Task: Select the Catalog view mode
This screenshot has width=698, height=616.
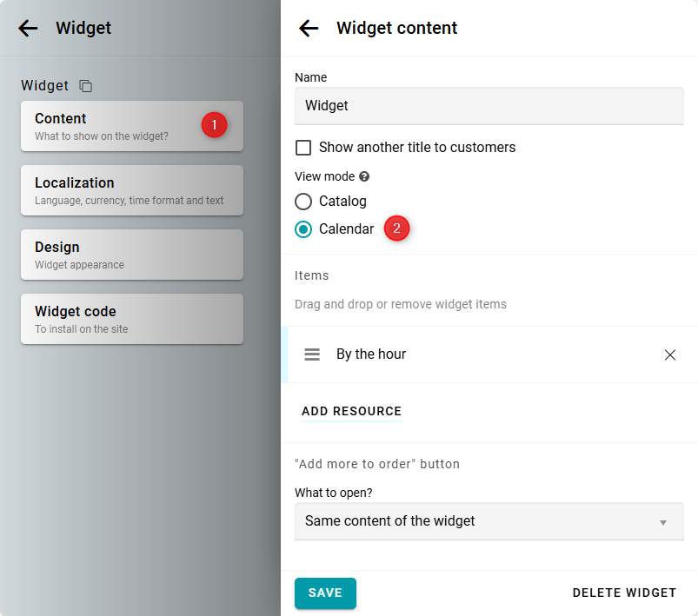Action: point(303,202)
